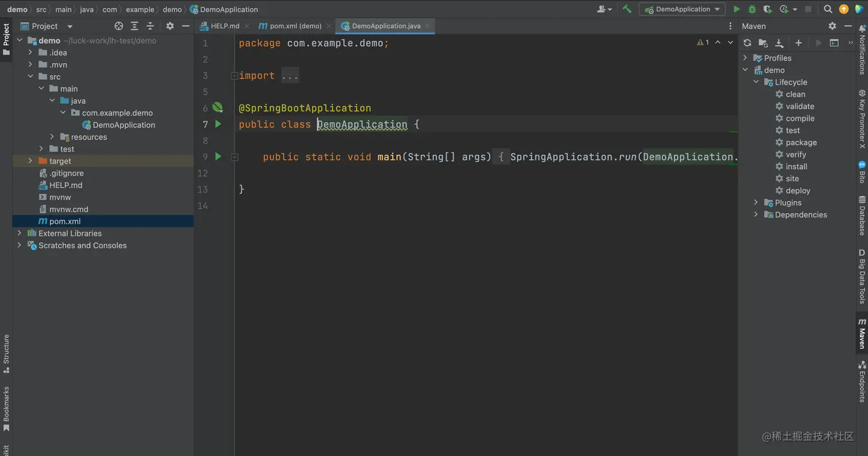Click the warning indicator showing 1 problem
The image size is (868, 456).
click(703, 42)
